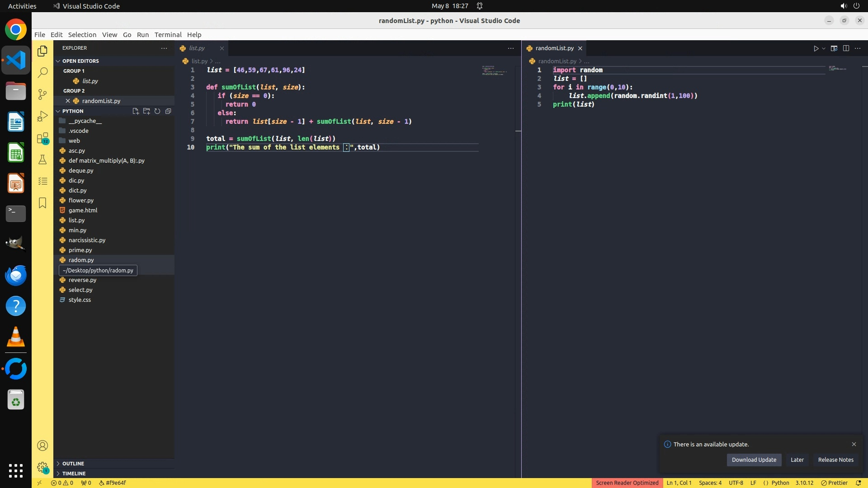Open the Search view in activity bar
This screenshot has height=488, width=868.
42,72
